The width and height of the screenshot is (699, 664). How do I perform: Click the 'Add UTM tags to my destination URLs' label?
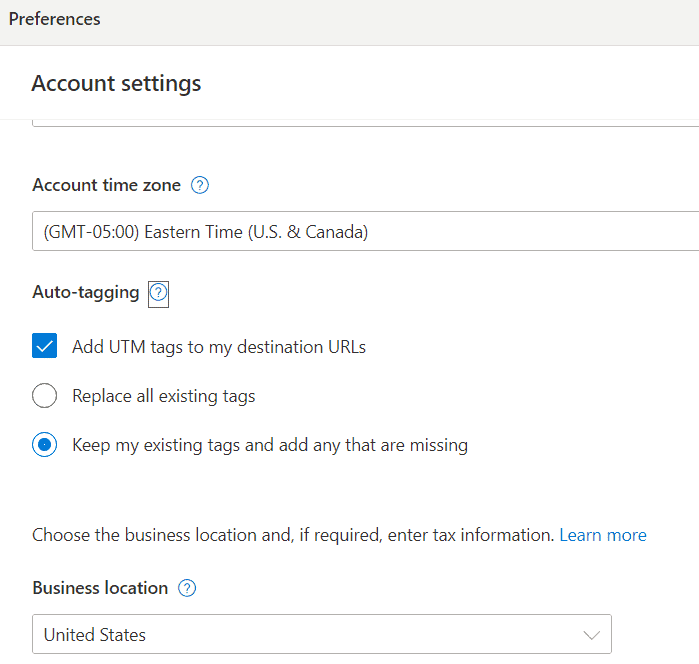219,347
